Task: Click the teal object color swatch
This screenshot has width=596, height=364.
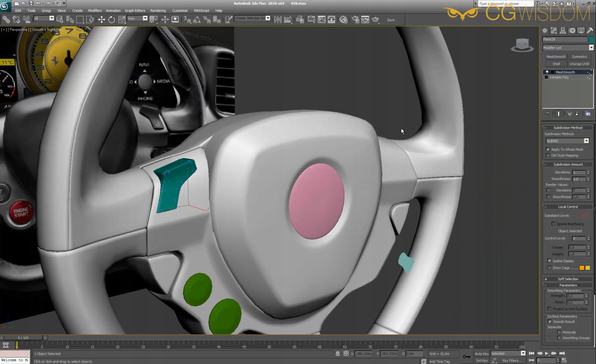Action: click(591, 39)
